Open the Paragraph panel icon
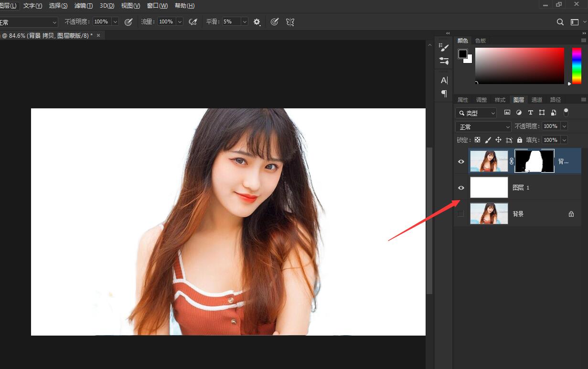 point(444,93)
